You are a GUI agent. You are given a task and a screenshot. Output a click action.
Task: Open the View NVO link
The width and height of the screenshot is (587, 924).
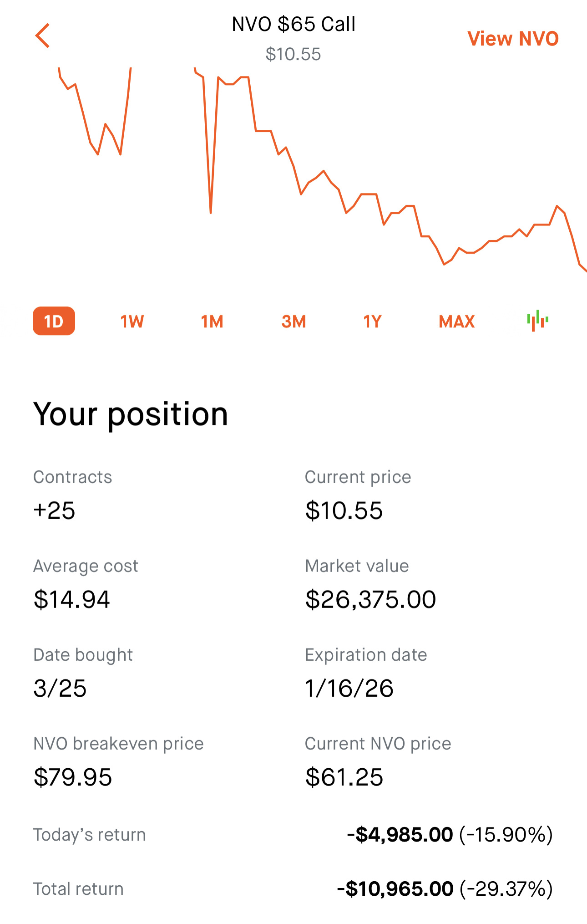point(513,39)
